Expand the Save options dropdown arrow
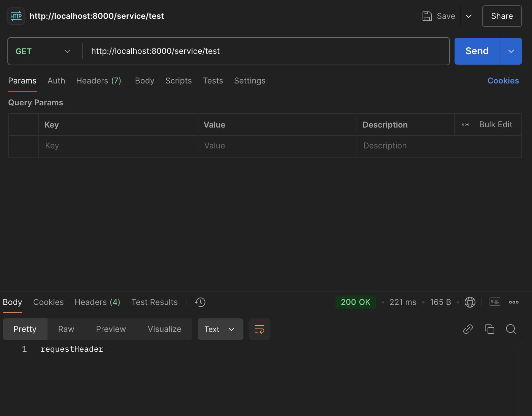 [469, 16]
